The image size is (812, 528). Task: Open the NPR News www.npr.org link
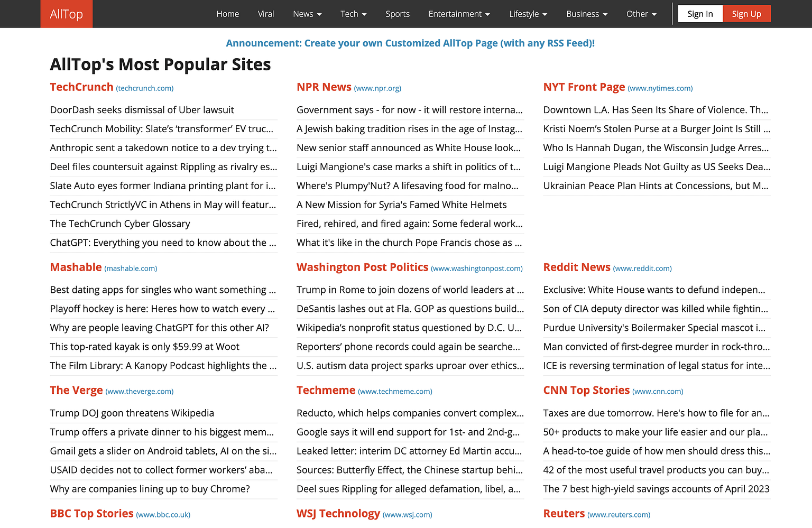(x=377, y=88)
